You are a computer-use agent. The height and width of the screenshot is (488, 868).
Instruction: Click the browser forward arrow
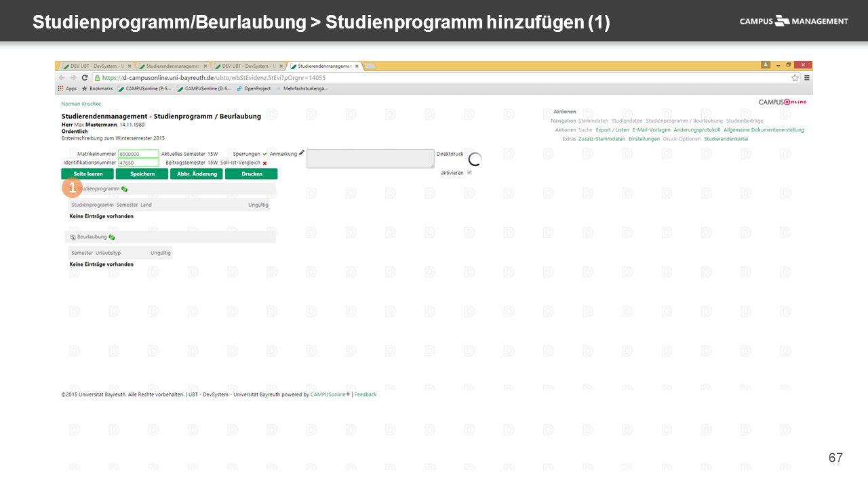73,77
